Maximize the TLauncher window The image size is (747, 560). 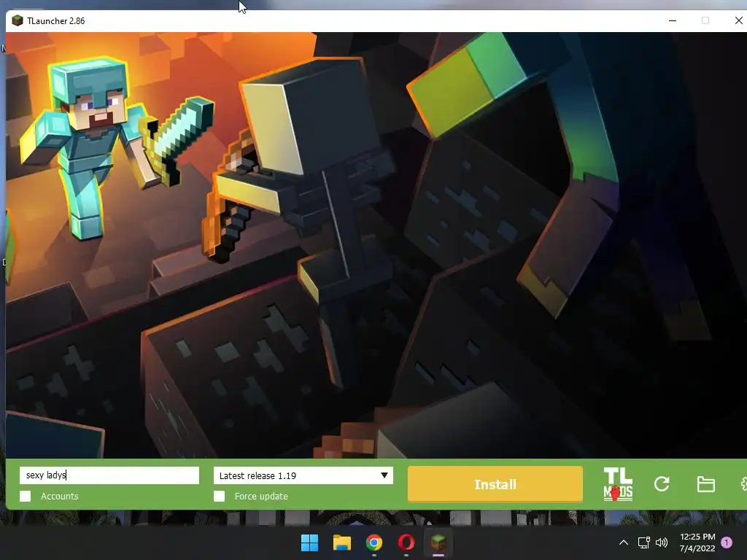705,20
